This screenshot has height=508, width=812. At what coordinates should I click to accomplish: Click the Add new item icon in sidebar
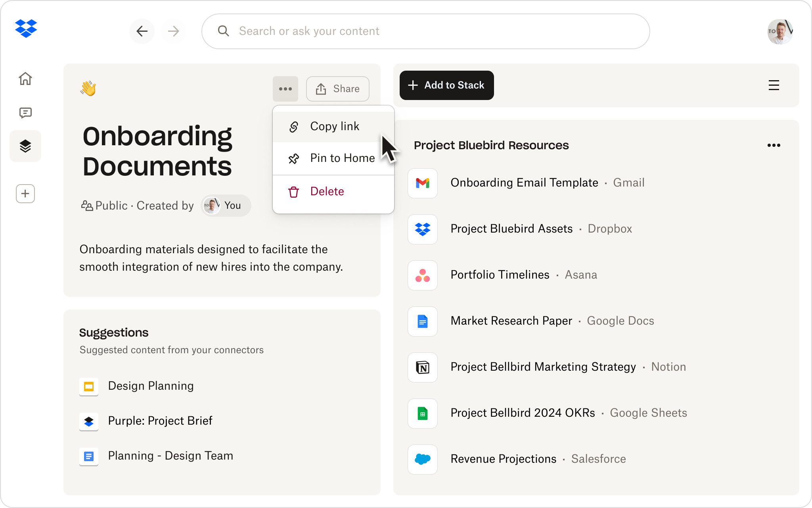click(x=26, y=193)
